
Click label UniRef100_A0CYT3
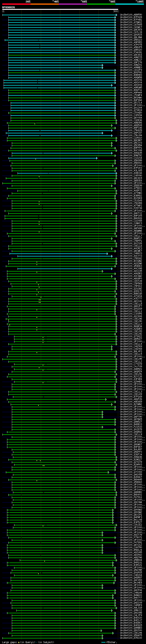pos(131,256)
